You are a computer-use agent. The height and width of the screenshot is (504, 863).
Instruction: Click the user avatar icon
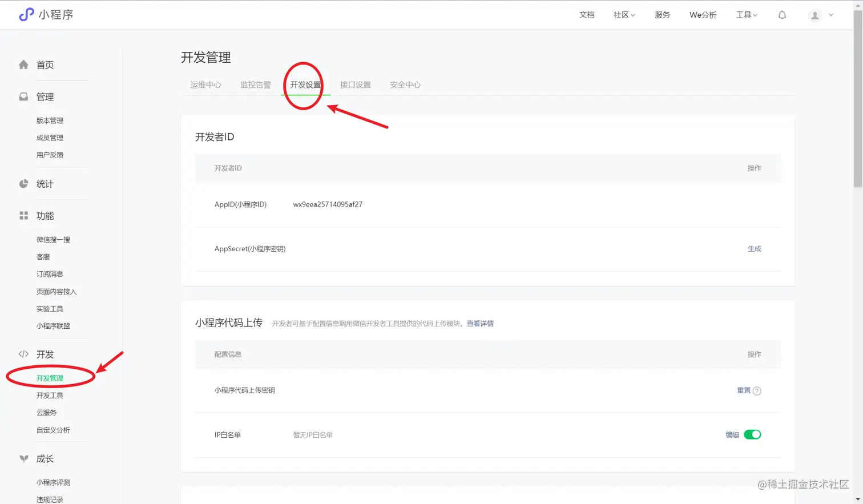pos(814,15)
